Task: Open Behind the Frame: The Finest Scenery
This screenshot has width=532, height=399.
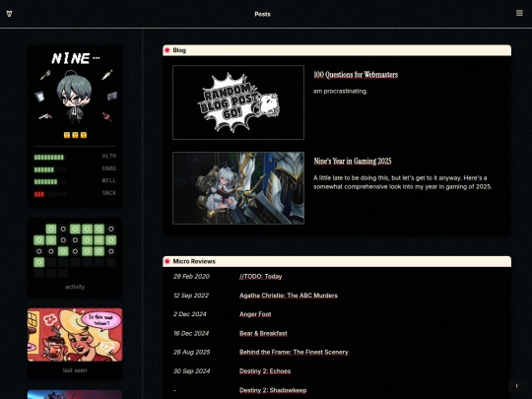Action: [294, 352]
